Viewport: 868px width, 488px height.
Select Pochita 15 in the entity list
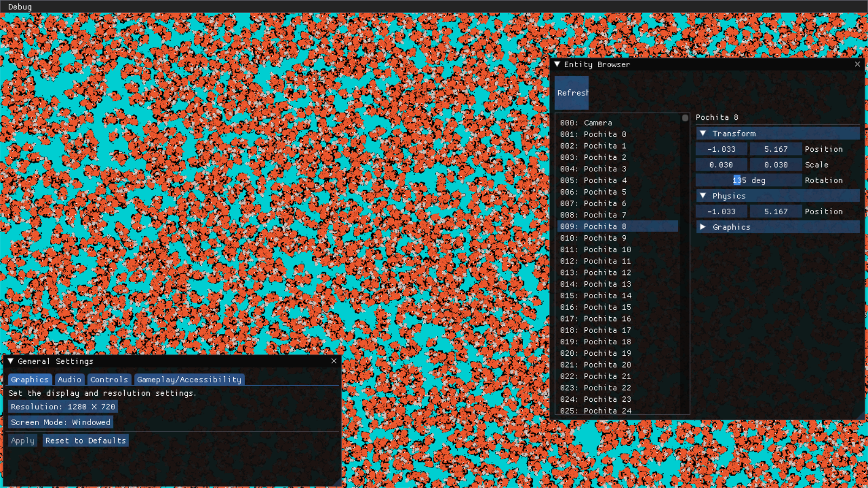click(607, 307)
